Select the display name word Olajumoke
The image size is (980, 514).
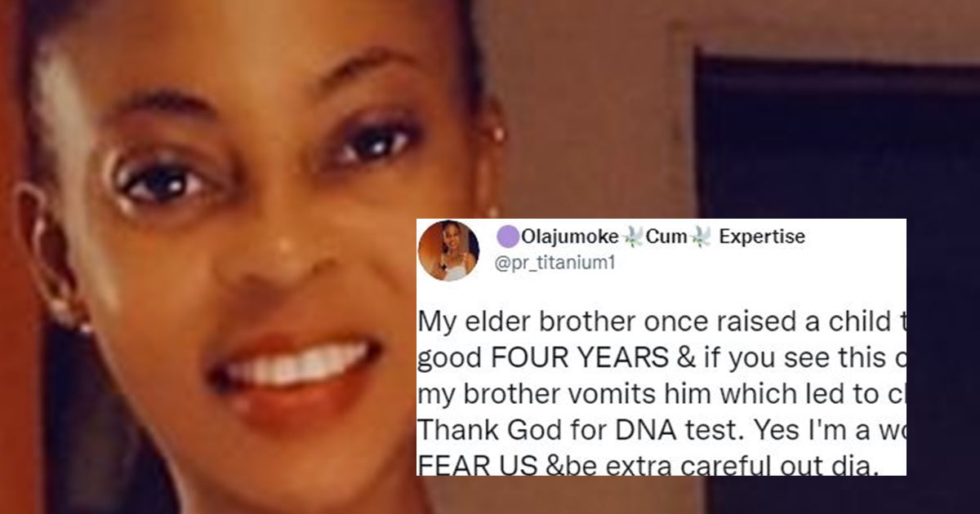[570, 237]
